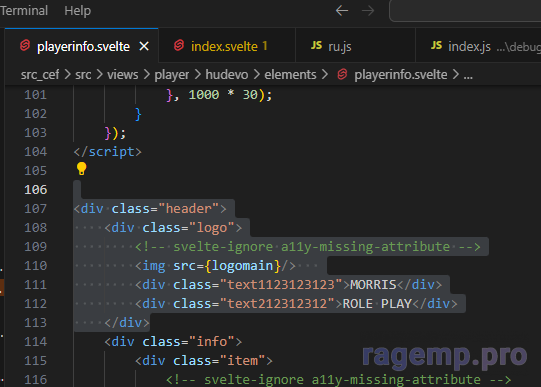Click the svelte-ignore comment on line 109

pos(308,247)
